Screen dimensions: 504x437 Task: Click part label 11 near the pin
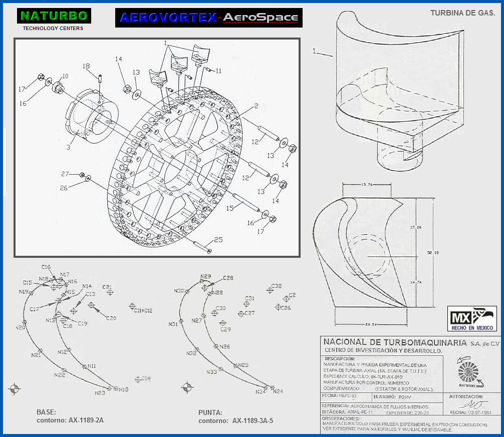(x=218, y=71)
